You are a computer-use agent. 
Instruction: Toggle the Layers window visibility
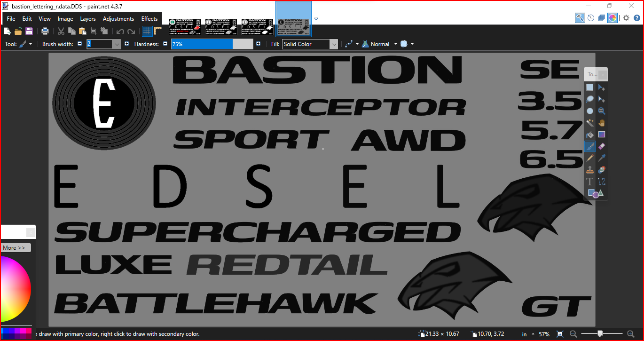602,18
